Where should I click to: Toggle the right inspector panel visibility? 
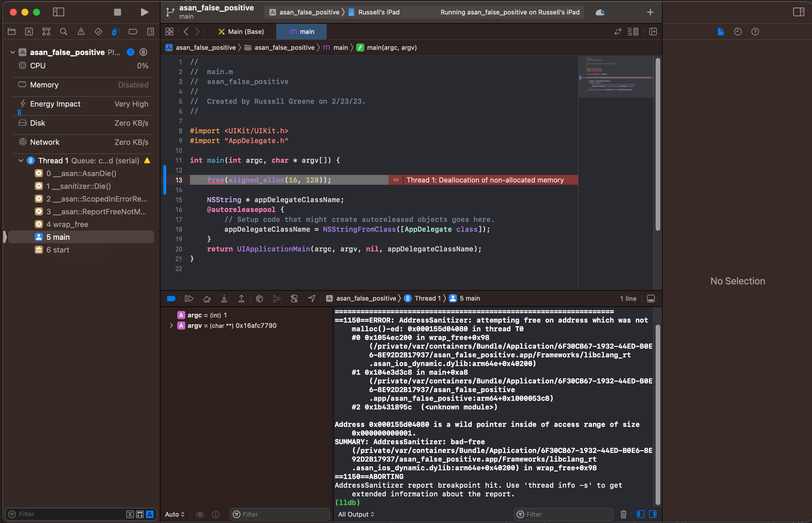(x=798, y=12)
